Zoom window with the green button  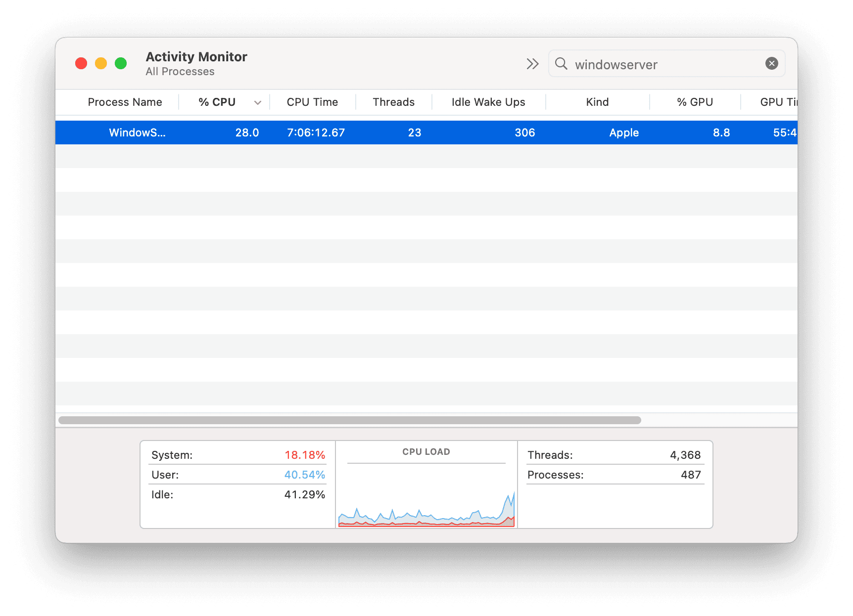tap(121, 63)
